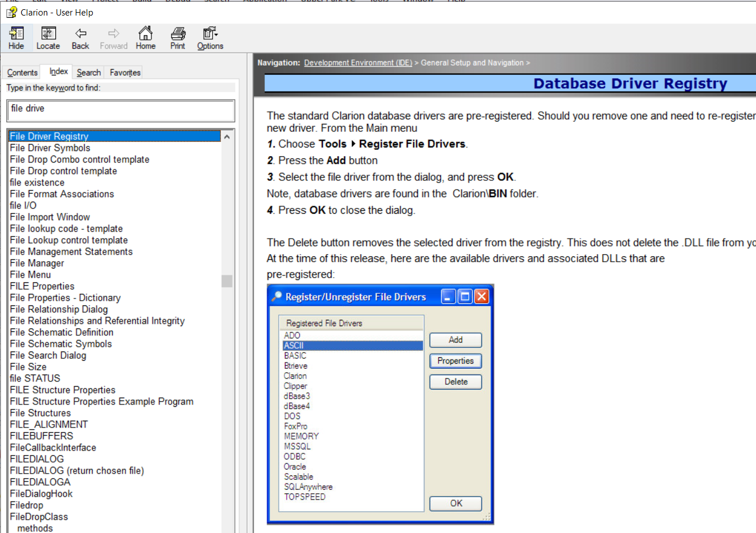Open the Options toolbar menu
Screen dimensions: 756x533
[210, 38]
